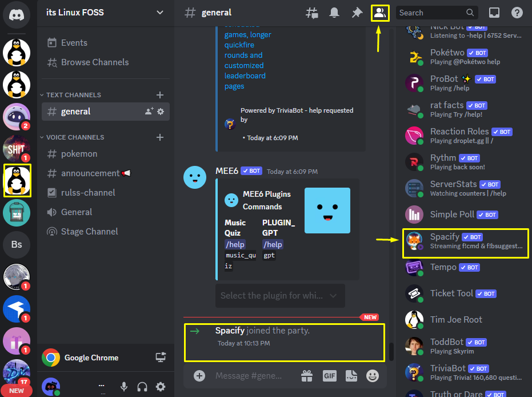
Task: Open the Threads icon in channel header
Action: tap(312, 13)
